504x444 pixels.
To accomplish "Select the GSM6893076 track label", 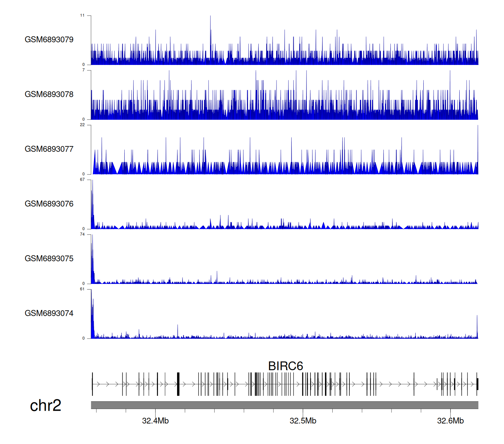I will click(x=49, y=204).
